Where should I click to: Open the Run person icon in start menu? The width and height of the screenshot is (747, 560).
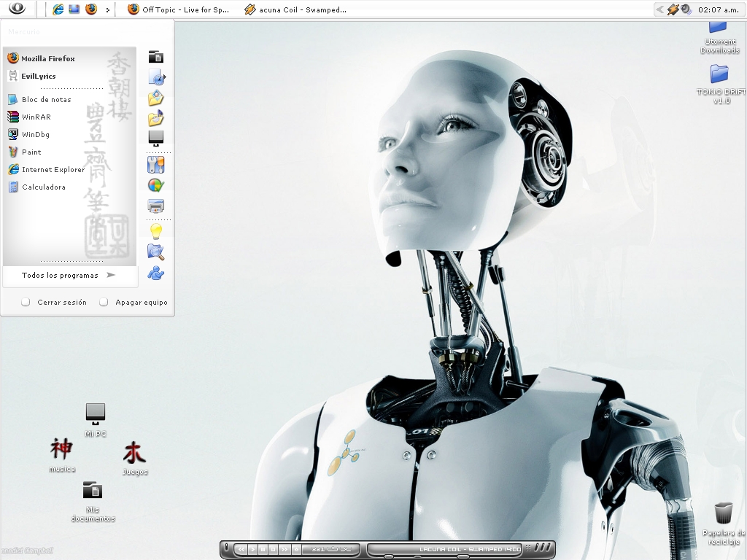coord(156,273)
